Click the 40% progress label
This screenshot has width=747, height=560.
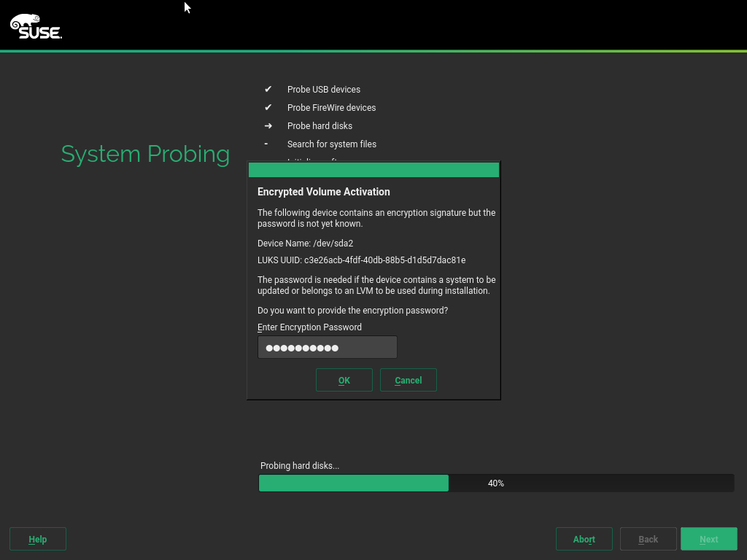[496, 483]
